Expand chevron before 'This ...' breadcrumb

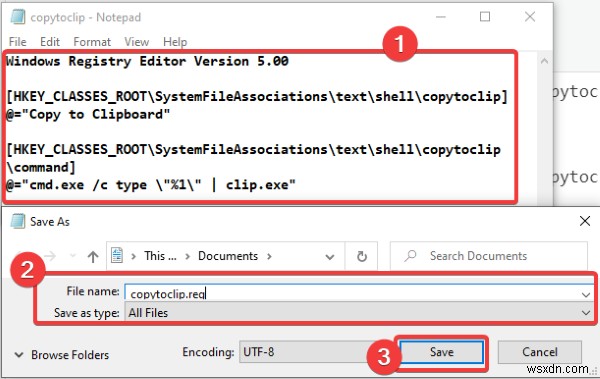click(134, 256)
